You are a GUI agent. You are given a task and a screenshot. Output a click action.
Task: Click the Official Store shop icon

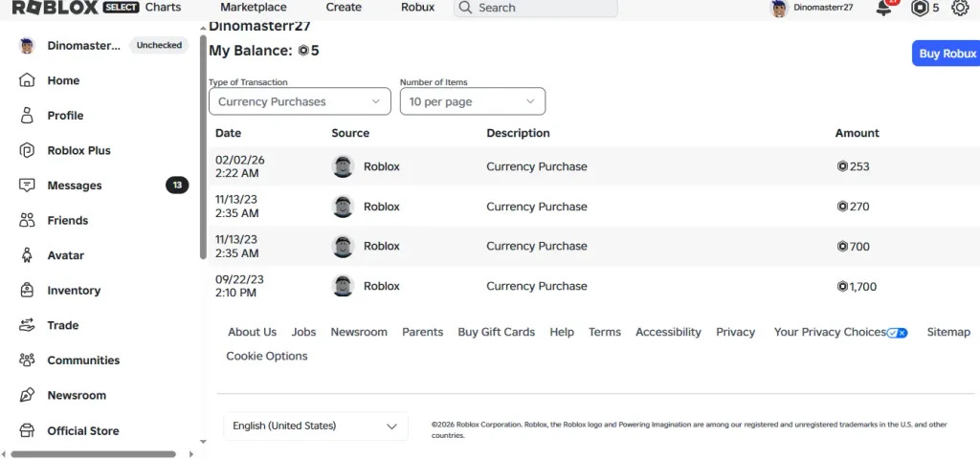coord(27,431)
